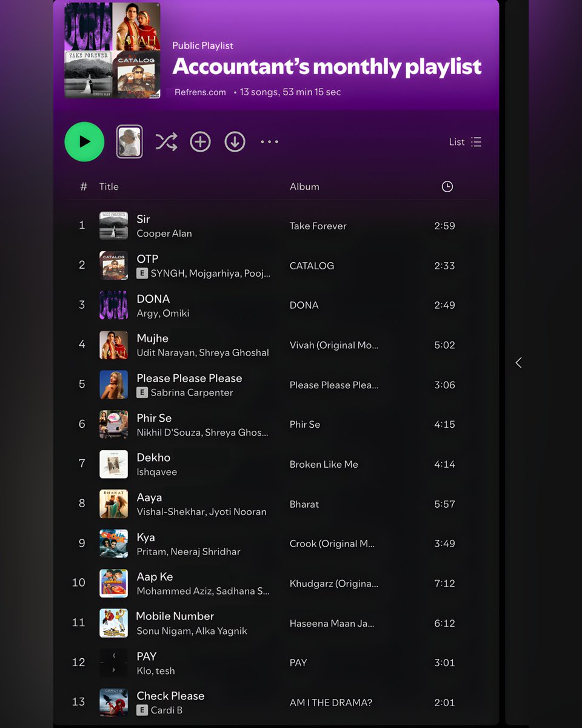Click DONA cover art thumbnail

coord(113,305)
